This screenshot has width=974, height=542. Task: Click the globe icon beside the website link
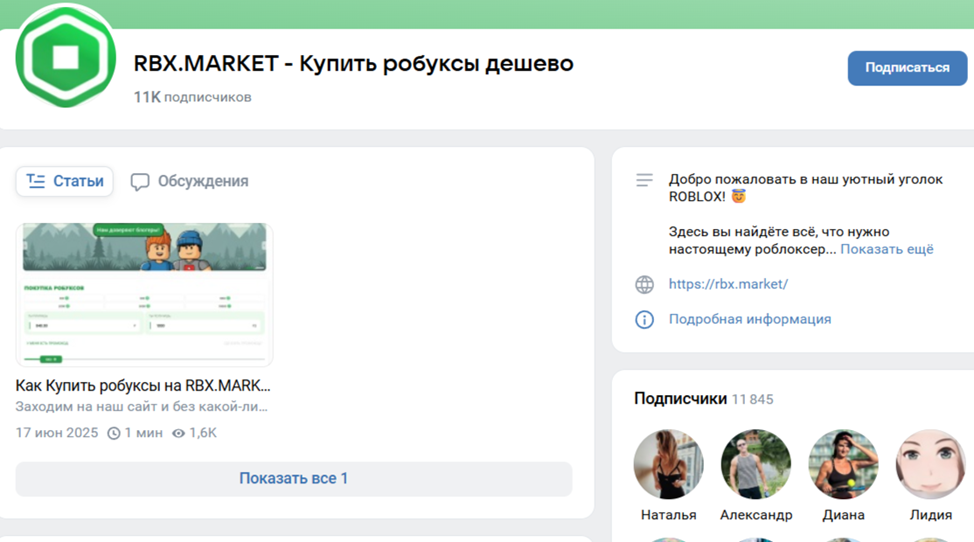pyautogui.click(x=645, y=284)
